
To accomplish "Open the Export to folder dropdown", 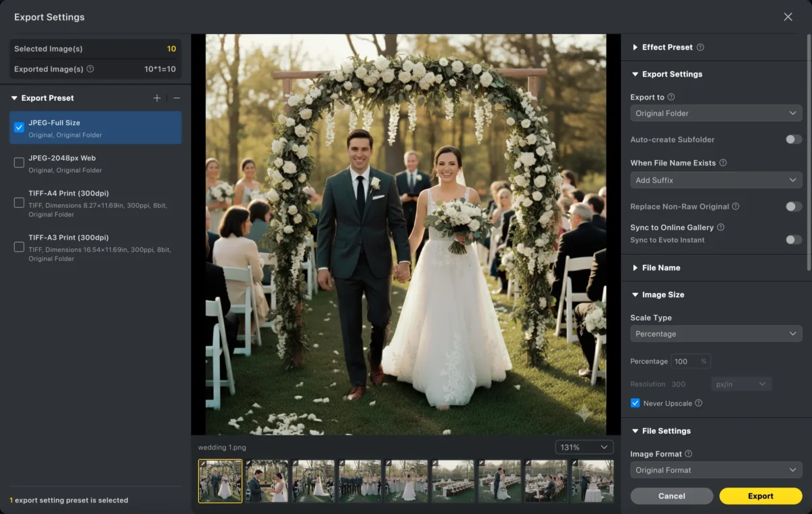I will click(x=716, y=112).
